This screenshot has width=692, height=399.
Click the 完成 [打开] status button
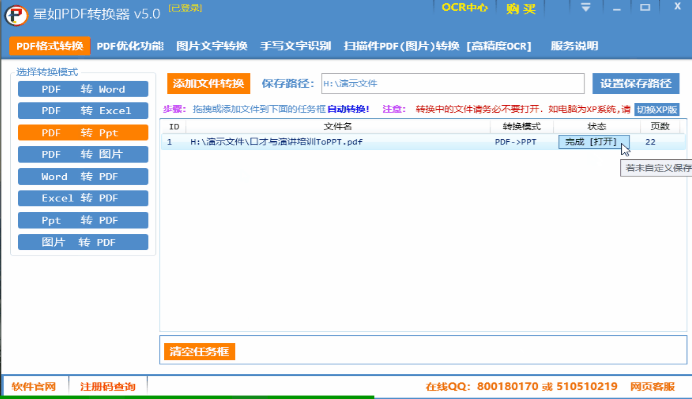[x=594, y=142]
